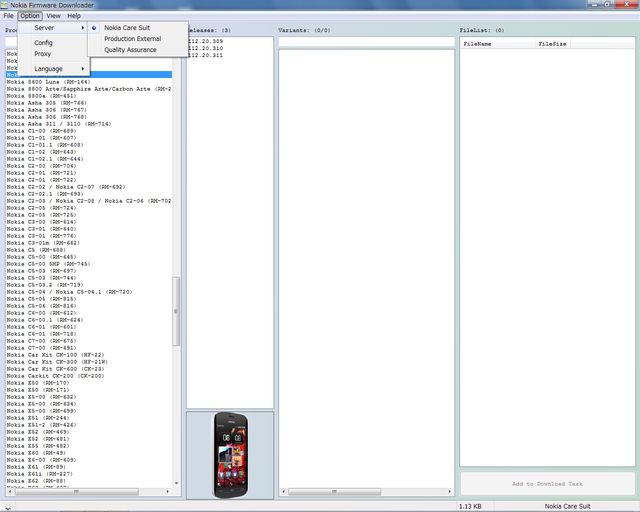
Task: Click scroll-down arrow of product list
Action: pyautogui.click(x=178, y=482)
